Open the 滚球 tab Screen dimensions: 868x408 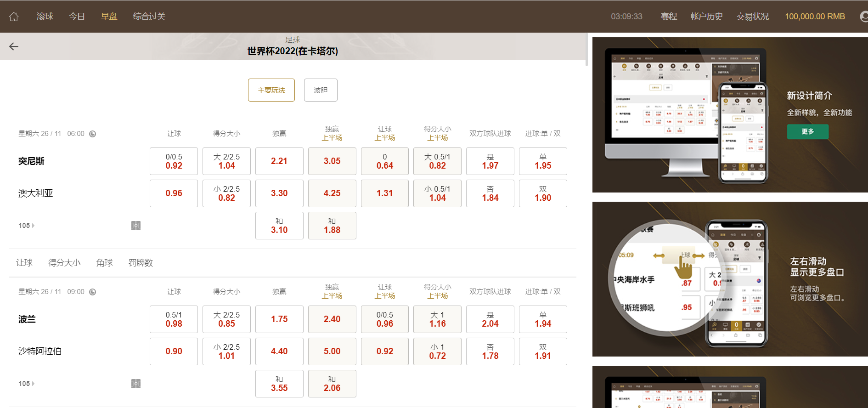pyautogui.click(x=45, y=17)
